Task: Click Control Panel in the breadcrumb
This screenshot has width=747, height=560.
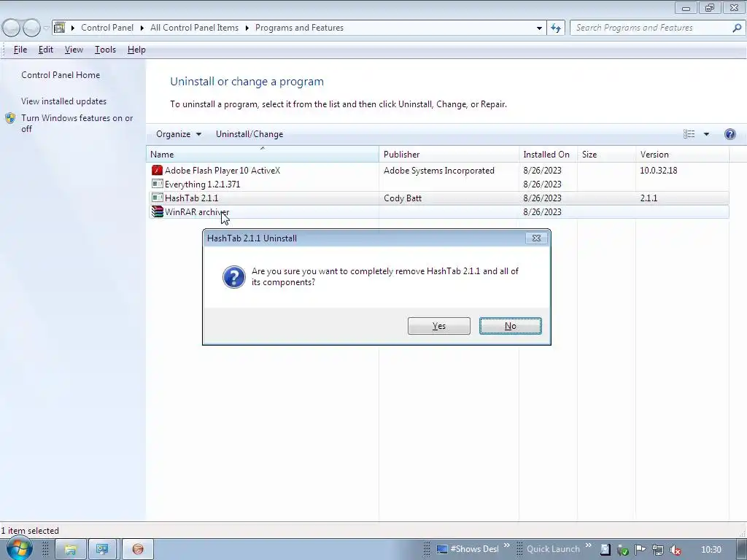Action: 107,28
